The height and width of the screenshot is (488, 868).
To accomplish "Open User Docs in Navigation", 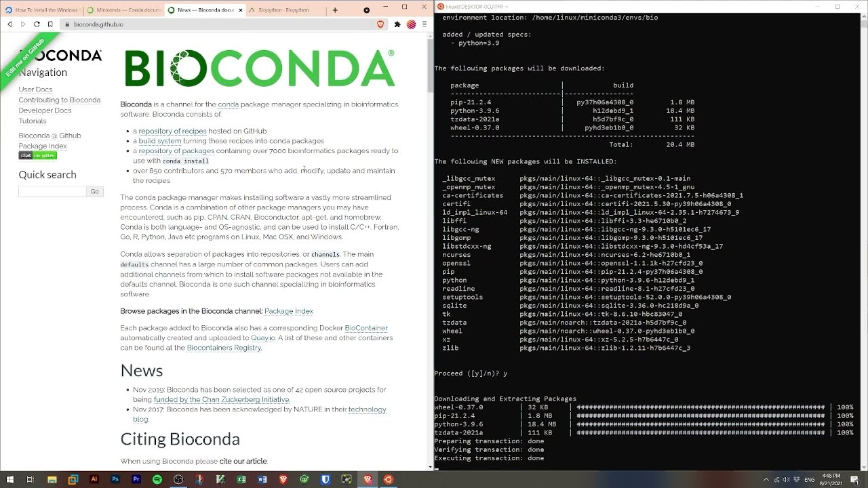I will point(35,89).
